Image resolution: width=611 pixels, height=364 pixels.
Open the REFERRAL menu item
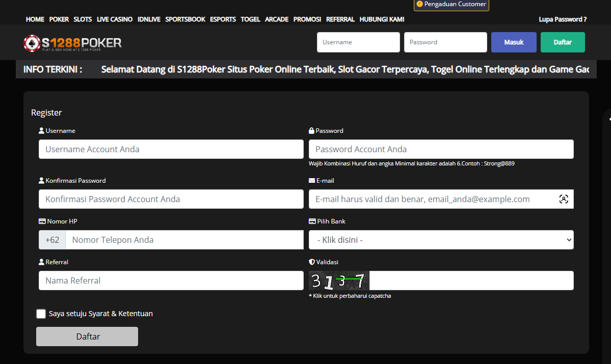coord(340,19)
